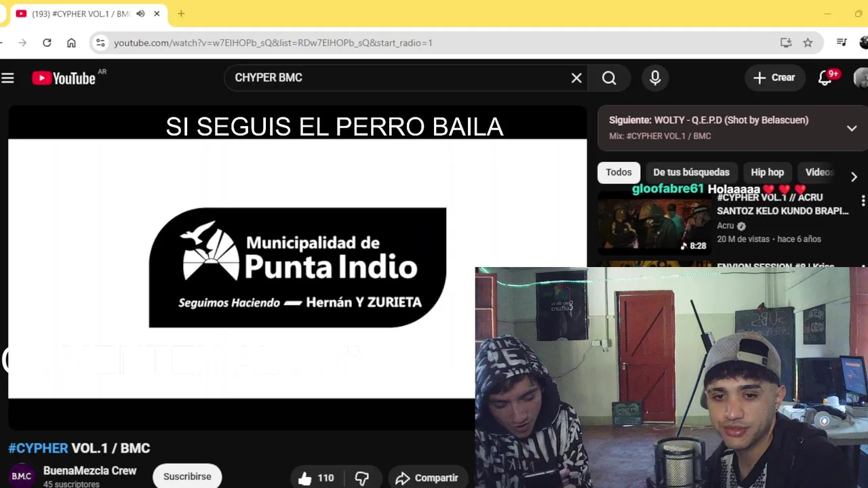Open the YouTube hamburger guide menu
This screenshot has width=868, height=488.
[7, 78]
